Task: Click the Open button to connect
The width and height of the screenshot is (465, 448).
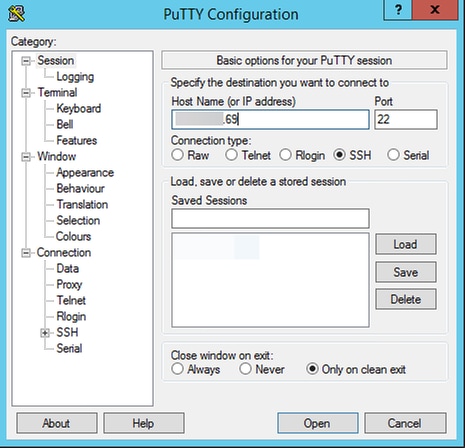Action: coord(318,423)
